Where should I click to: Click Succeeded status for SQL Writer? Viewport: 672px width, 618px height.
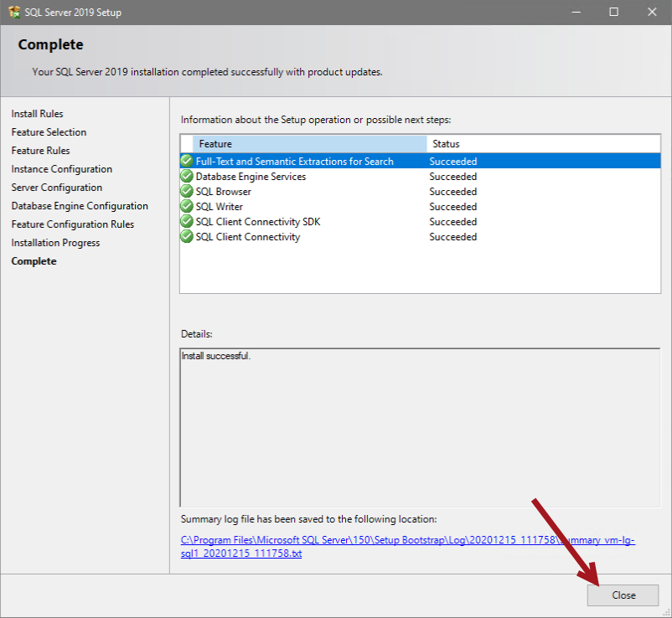(453, 207)
